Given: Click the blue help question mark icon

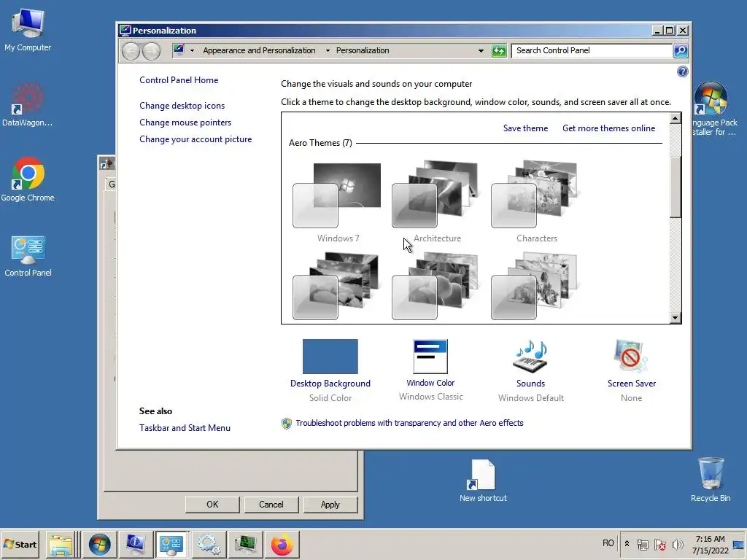Looking at the screenshot, I should (682, 71).
